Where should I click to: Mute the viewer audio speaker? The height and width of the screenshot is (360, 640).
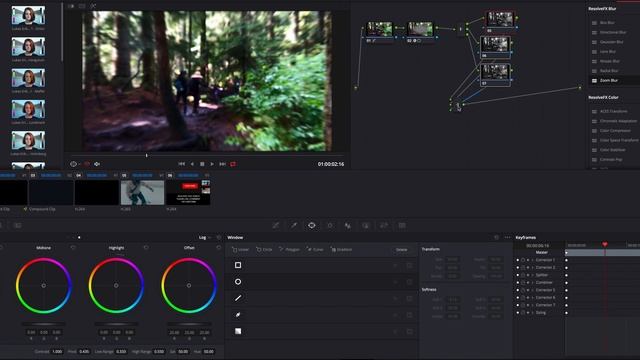97,164
